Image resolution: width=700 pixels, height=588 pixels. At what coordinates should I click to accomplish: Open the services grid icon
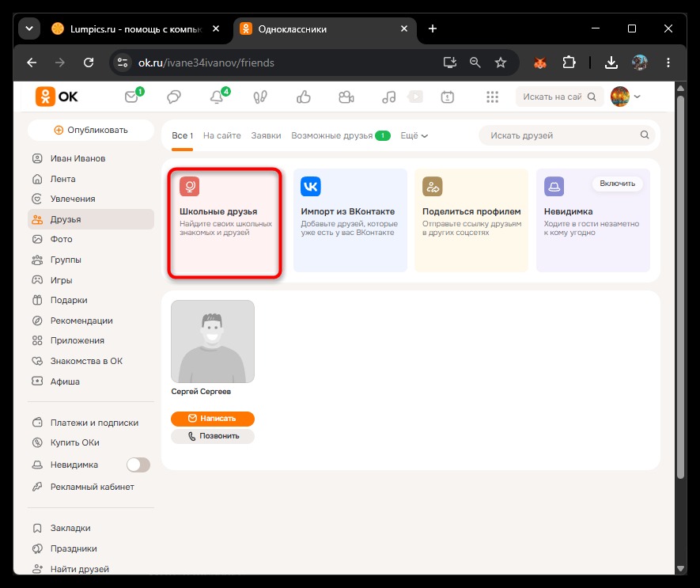[493, 97]
